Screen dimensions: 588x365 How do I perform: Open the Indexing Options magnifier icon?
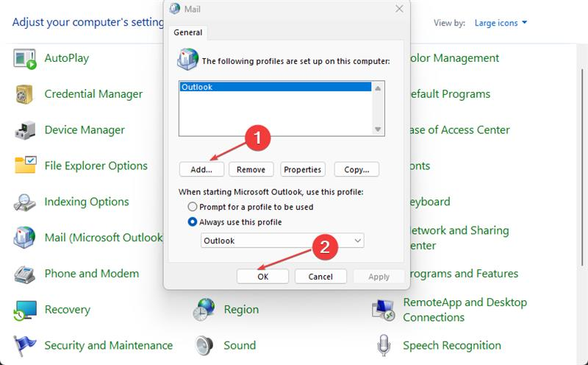(x=25, y=202)
